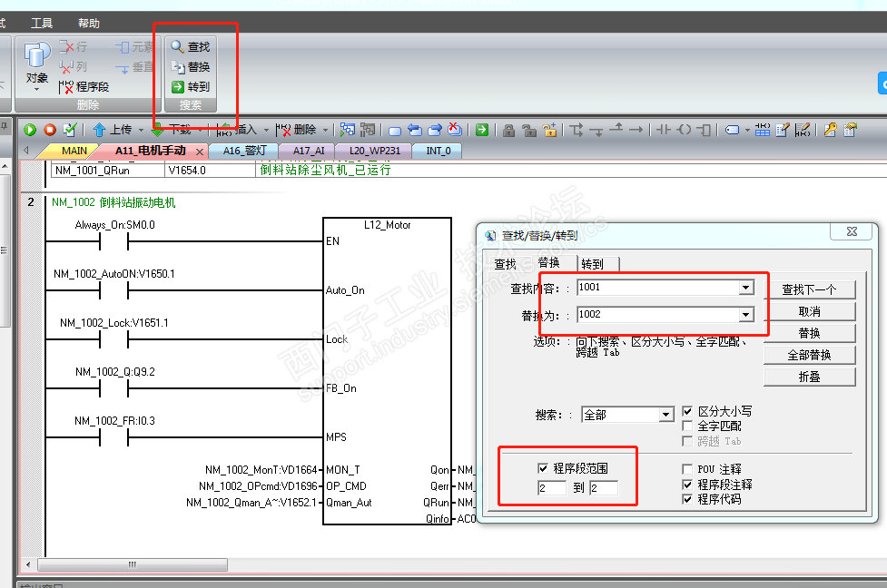Click the insert branch icon

[x=576, y=130]
